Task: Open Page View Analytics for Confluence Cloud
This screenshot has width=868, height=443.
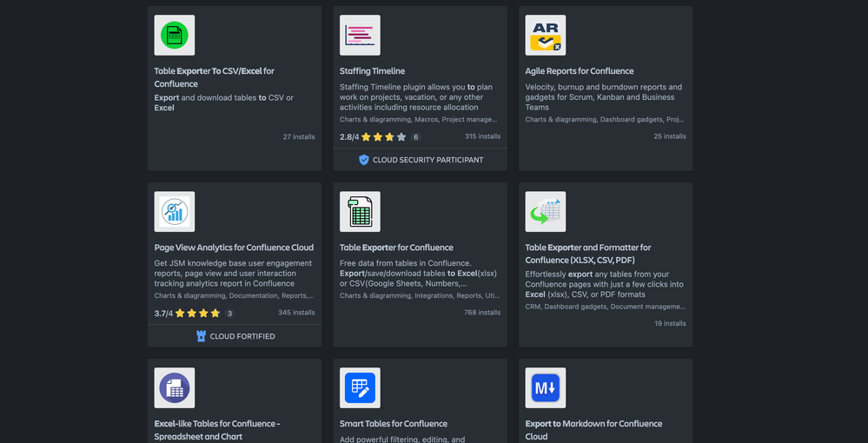Action: 234,248
